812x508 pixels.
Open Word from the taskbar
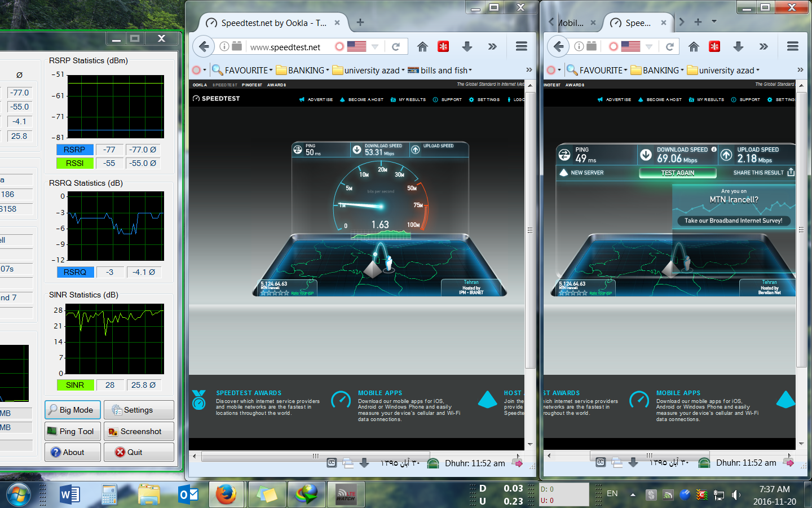click(70, 495)
